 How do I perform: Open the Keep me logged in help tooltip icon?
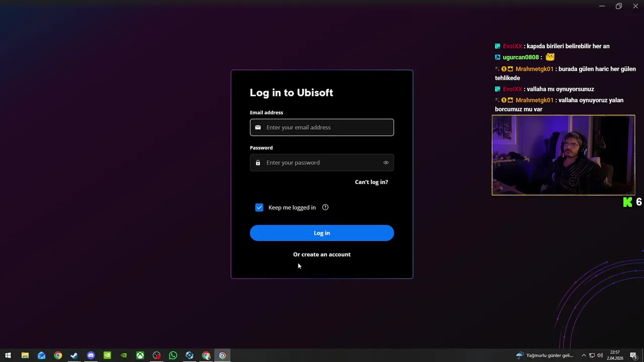coord(325,207)
